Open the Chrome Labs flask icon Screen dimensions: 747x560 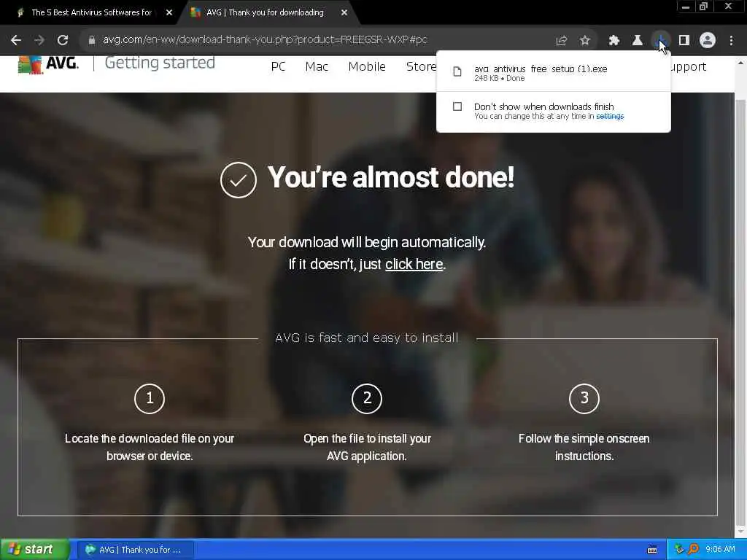[638, 41]
